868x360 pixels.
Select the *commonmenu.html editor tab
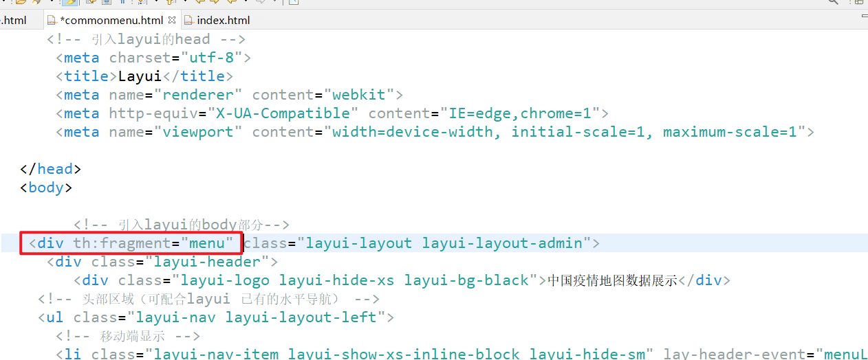click(x=112, y=20)
